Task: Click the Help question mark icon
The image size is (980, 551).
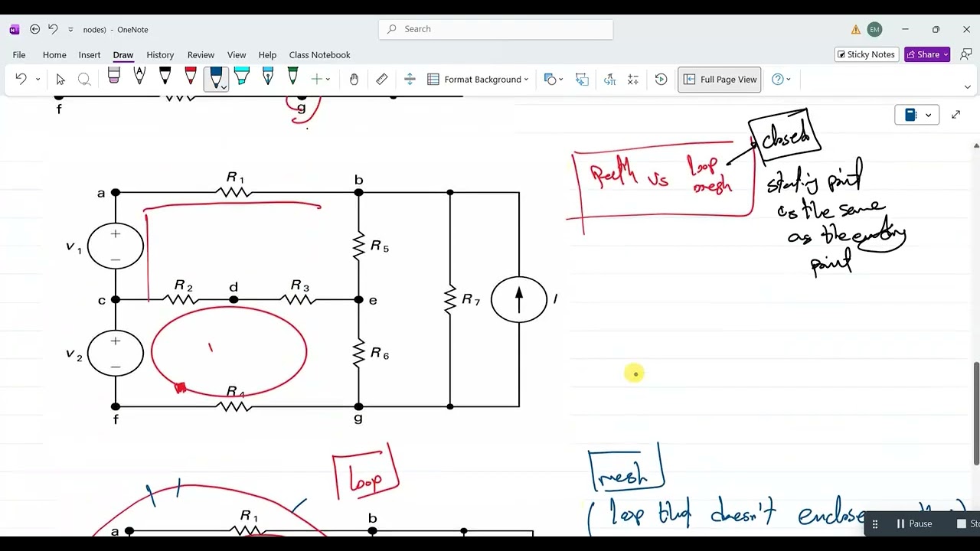Action: tap(778, 79)
